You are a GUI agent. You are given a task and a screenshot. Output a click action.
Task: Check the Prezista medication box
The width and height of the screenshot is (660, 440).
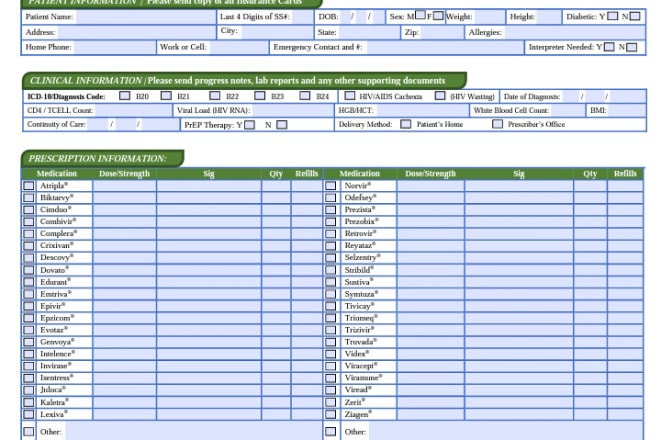point(331,209)
